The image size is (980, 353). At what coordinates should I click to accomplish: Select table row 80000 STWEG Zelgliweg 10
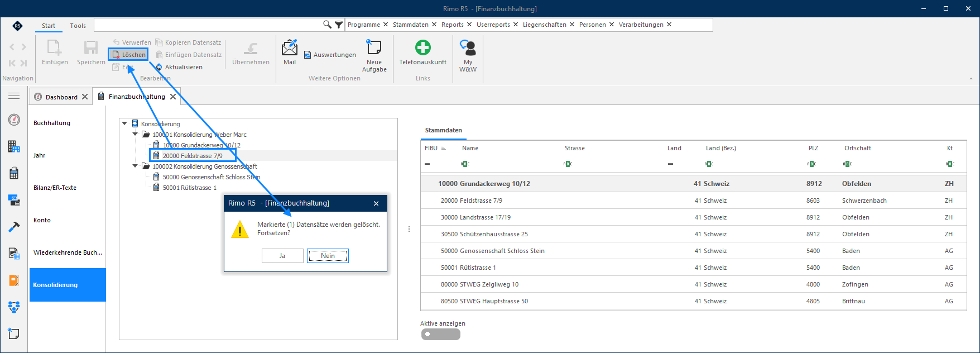click(x=694, y=284)
